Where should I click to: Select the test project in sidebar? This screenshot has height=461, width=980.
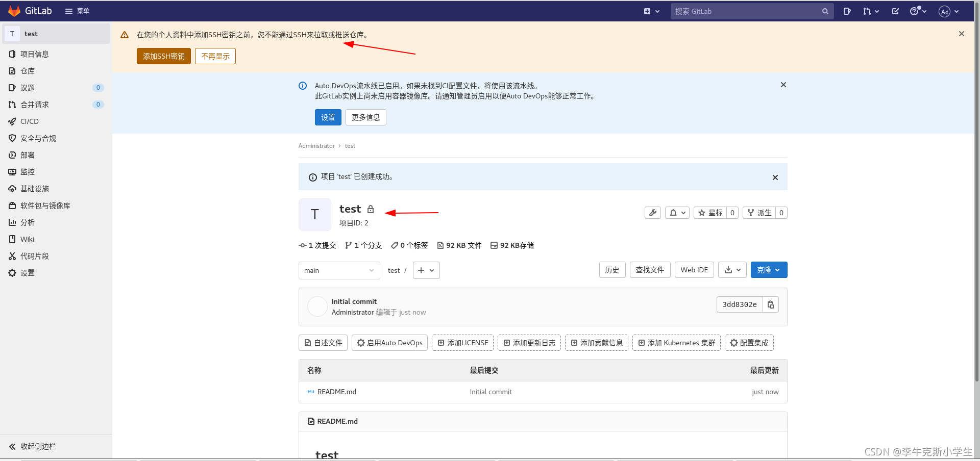pos(56,34)
